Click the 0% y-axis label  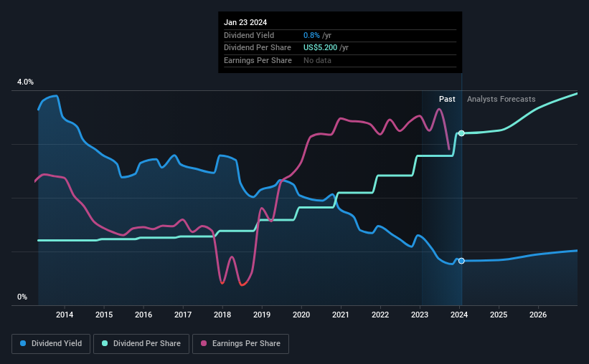tap(22, 297)
